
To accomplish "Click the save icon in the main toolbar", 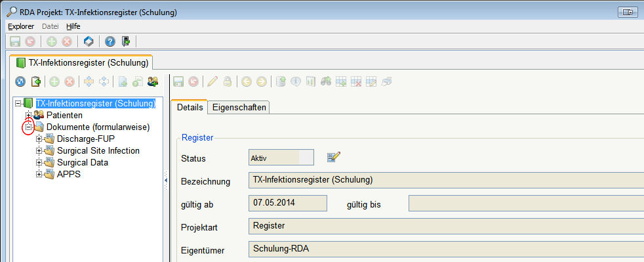I will pyautogui.click(x=15, y=41).
